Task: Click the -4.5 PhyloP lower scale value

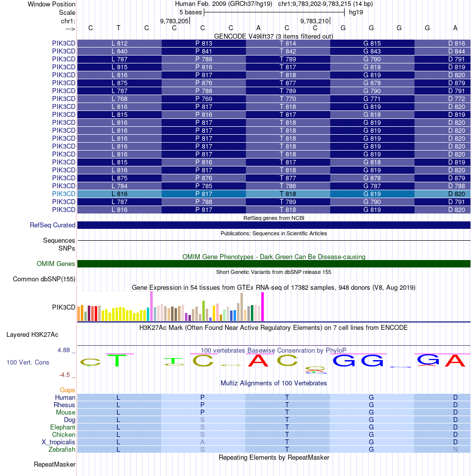Action: pos(64,374)
